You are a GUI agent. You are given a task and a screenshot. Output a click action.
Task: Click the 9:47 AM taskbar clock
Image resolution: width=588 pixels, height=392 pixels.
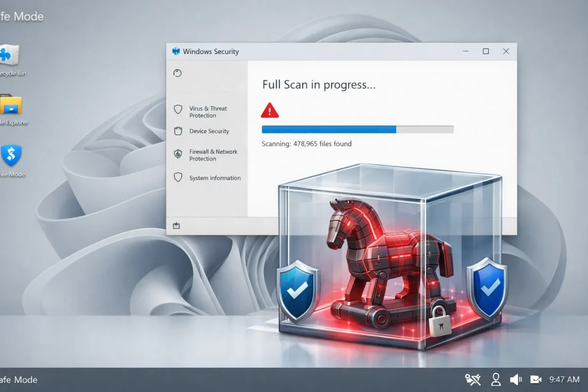(x=564, y=379)
